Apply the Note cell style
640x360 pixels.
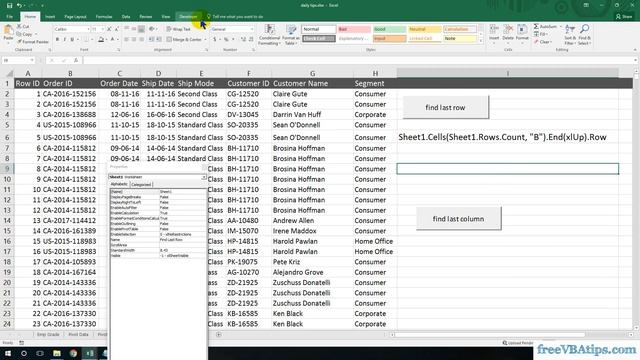(x=460, y=38)
